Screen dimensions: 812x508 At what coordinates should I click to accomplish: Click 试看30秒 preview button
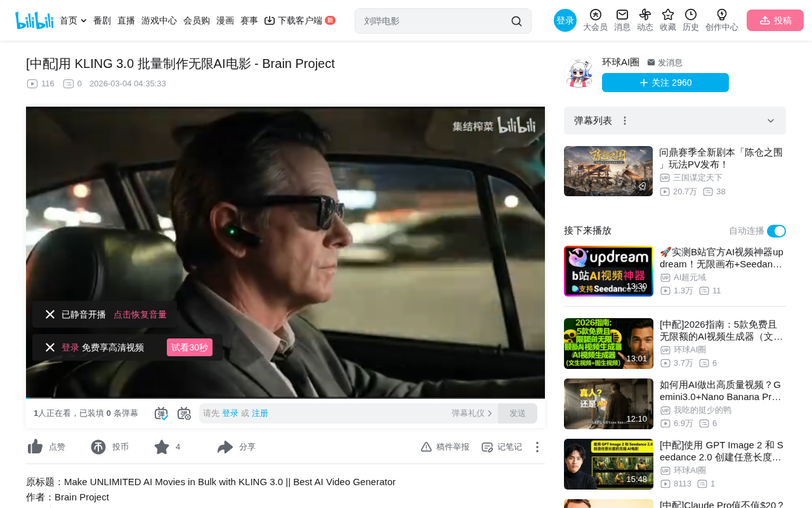[190, 347]
